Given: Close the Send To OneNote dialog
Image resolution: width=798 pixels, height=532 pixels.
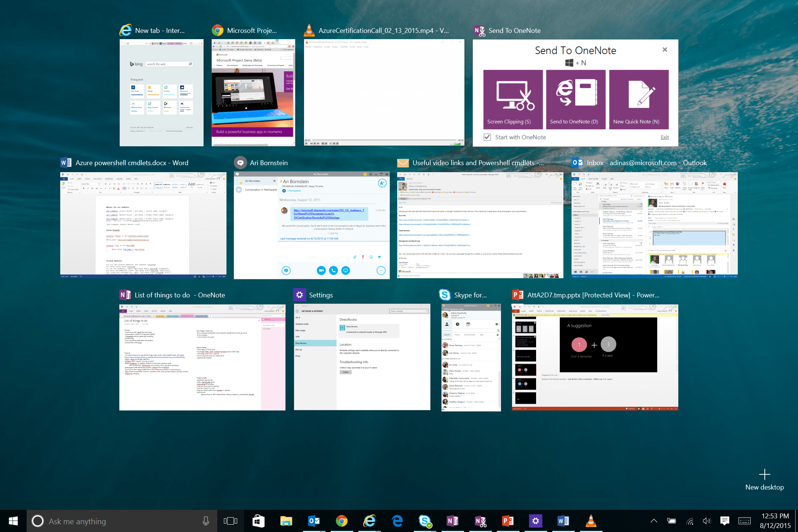Looking at the screenshot, I should coord(665,50).
